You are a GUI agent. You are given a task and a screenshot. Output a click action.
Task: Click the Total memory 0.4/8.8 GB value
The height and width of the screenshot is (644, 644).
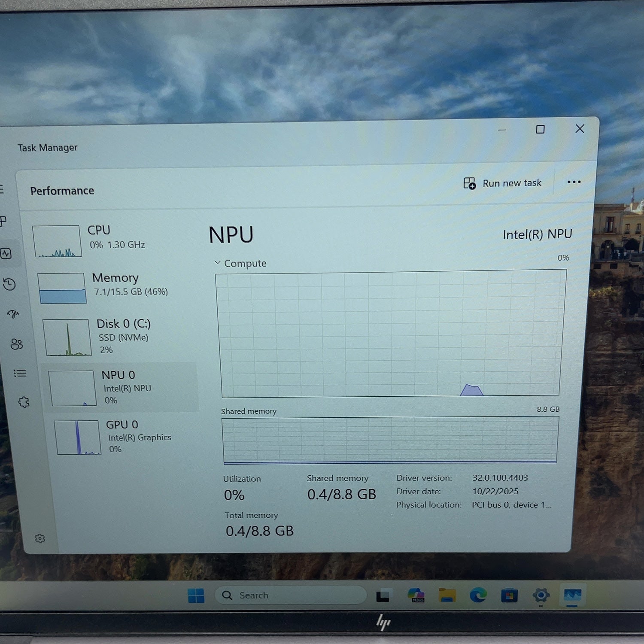click(259, 531)
